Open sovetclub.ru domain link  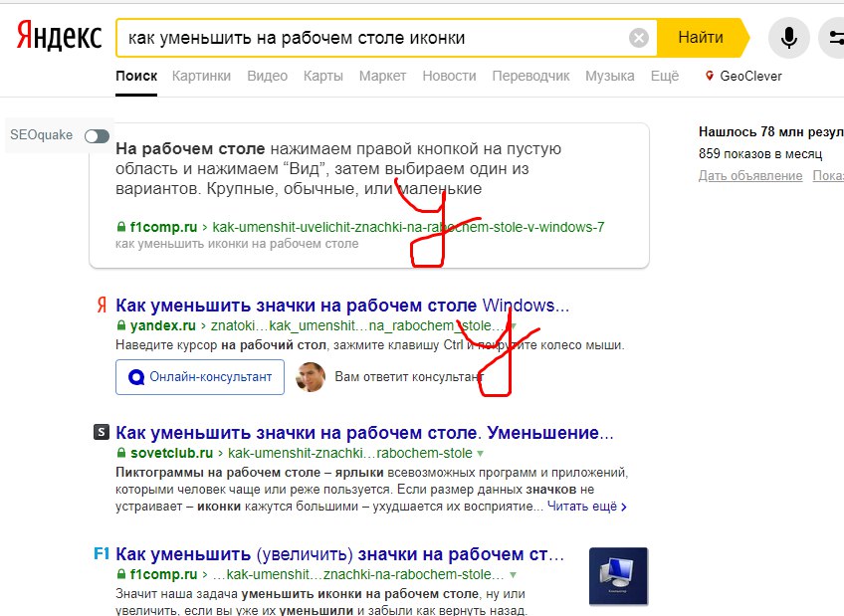pos(172,453)
